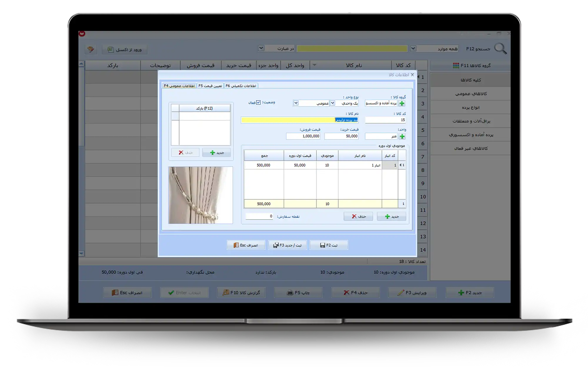Click the 'ثبت F2' save button
Image resolution: width=588 pixels, height=367 pixels.
tap(329, 245)
